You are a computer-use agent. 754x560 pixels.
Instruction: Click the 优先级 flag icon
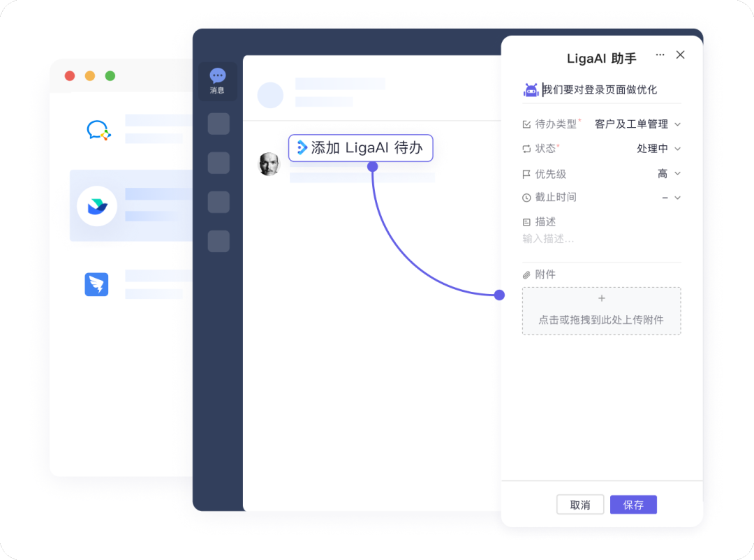[x=525, y=173]
